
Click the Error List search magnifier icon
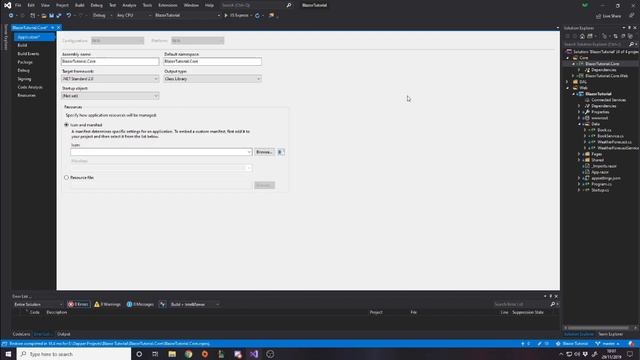pyautogui.click(x=553, y=304)
